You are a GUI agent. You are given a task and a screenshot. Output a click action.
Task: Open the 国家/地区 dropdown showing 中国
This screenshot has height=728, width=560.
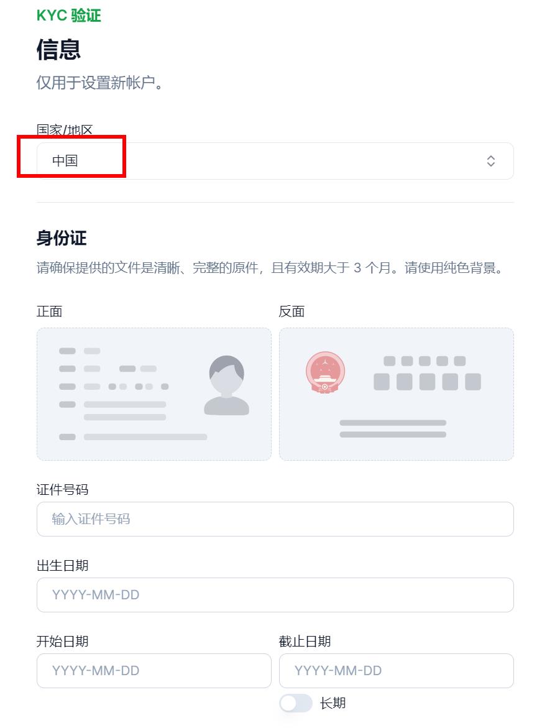275,161
